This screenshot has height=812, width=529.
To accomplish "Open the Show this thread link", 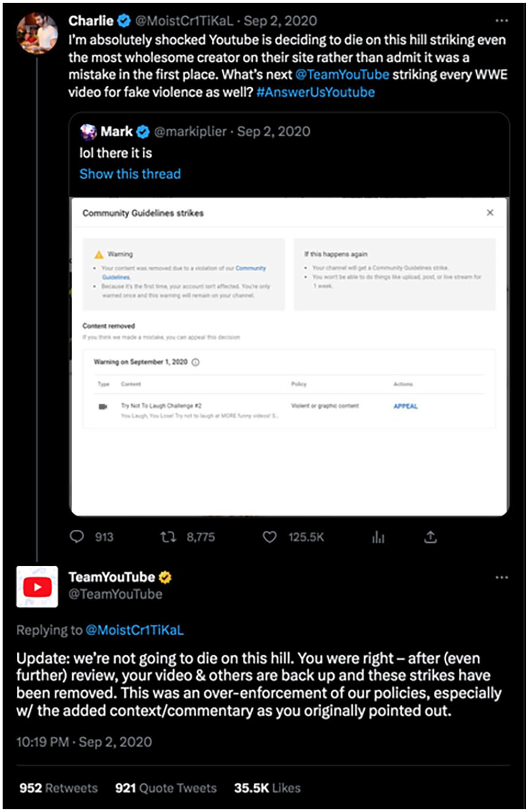I will 130,174.
